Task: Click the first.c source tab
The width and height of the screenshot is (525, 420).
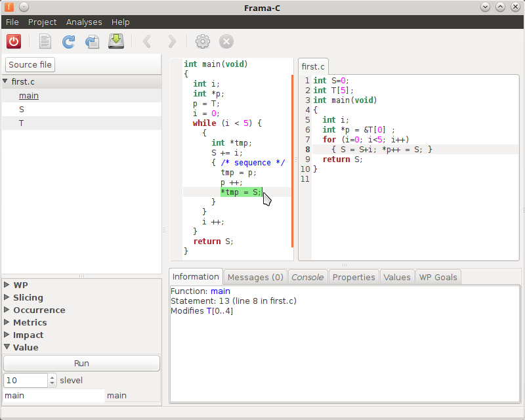Action: click(x=313, y=67)
